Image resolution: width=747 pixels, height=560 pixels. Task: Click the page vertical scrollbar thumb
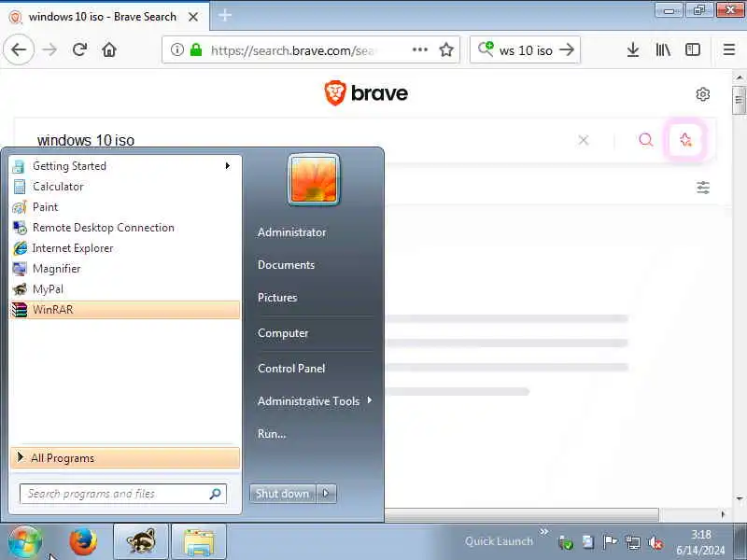pyautogui.click(x=739, y=100)
